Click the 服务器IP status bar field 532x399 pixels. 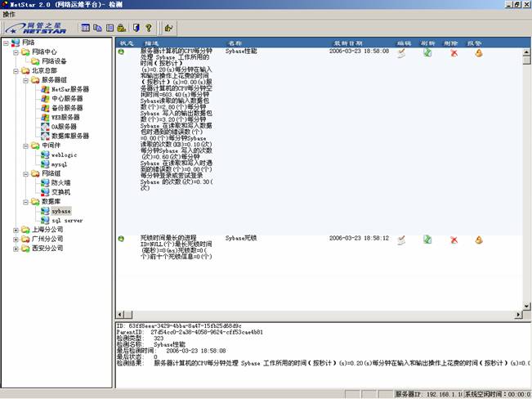pos(428,394)
